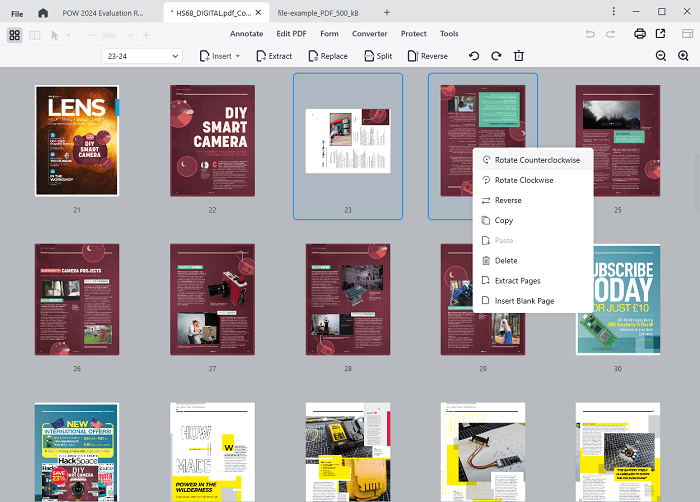The width and height of the screenshot is (700, 502).
Task: Click the trash Delete icon in toolbar
Action: 518,56
